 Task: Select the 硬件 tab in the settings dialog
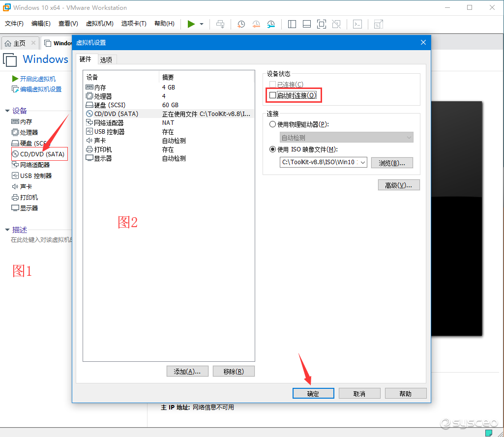(86, 59)
